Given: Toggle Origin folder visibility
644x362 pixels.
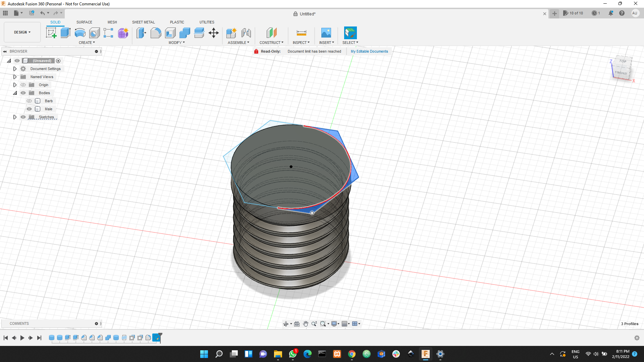Looking at the screenshot, I should (23, 85).
